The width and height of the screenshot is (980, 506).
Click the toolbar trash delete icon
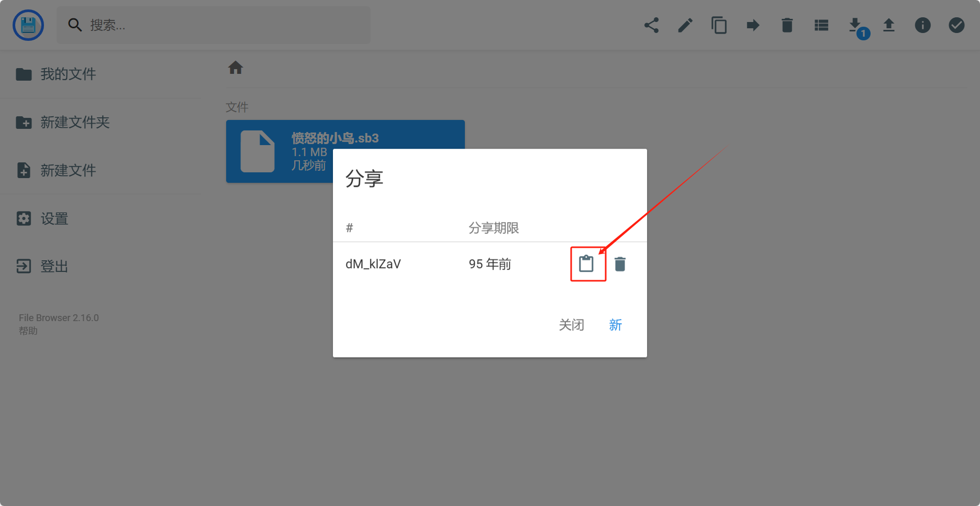point(787,25)
